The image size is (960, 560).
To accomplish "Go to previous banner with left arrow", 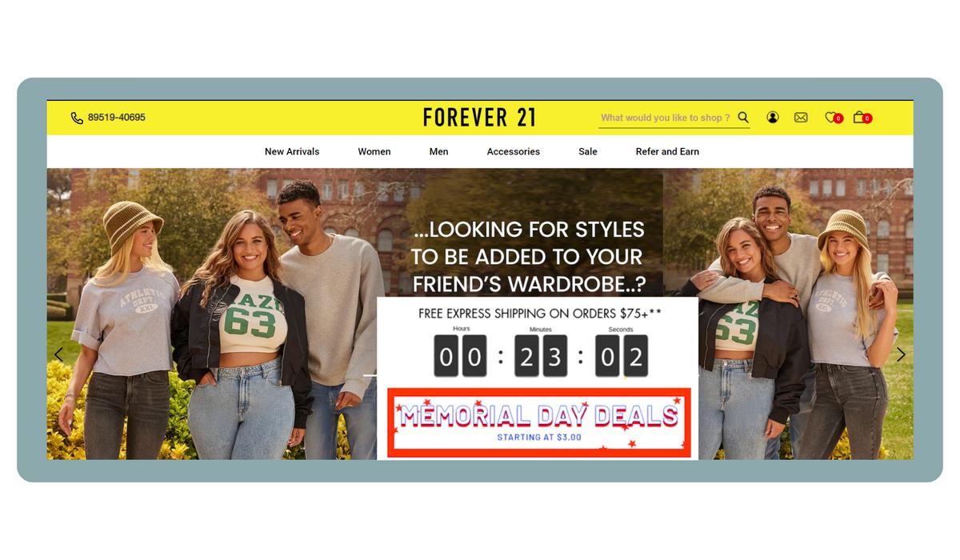I will (58, 354).
